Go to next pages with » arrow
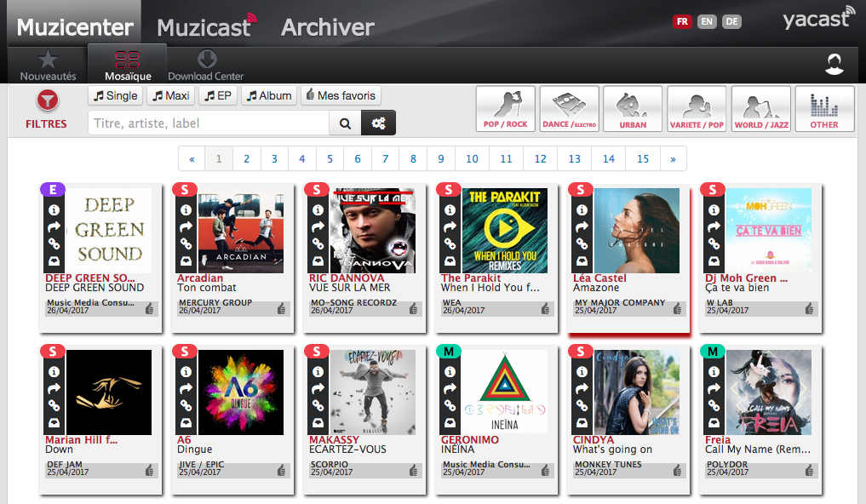The height and width of the screenshot is (504, 866). (x=673, y=158)
